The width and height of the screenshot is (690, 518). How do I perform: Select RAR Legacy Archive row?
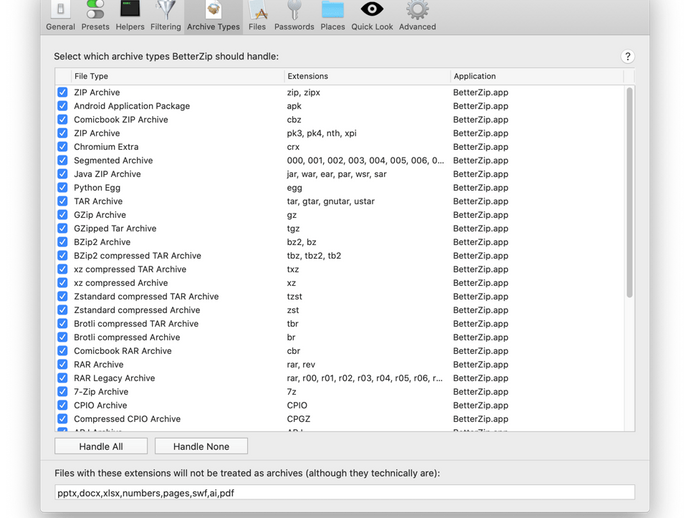pos(339,378)
